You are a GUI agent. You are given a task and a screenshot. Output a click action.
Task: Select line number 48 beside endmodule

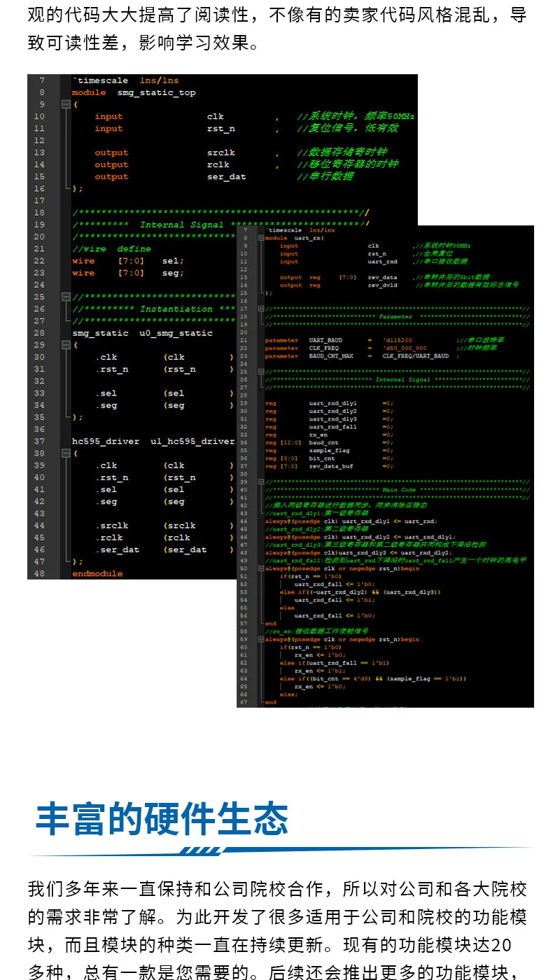click(x=38, y=573)
